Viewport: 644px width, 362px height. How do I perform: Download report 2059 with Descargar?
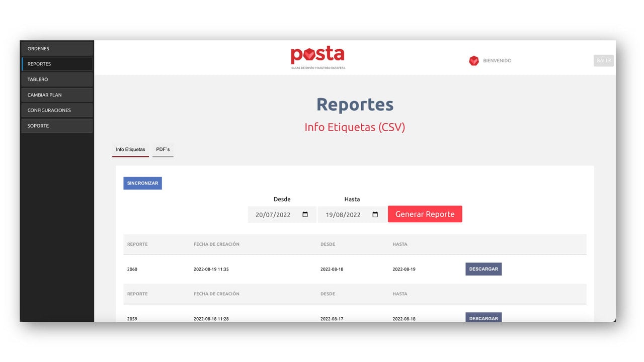point(484,318)
